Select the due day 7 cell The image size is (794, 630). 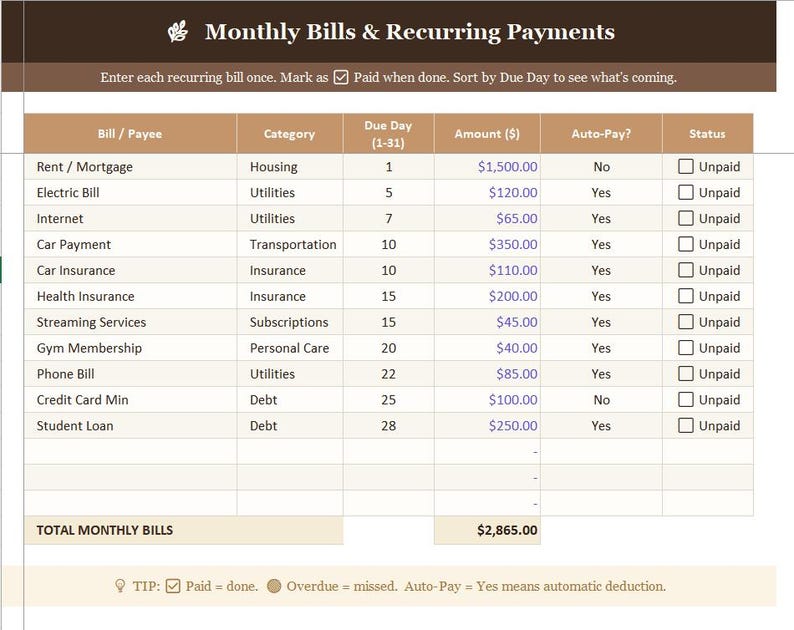click(x=388, y=218)
